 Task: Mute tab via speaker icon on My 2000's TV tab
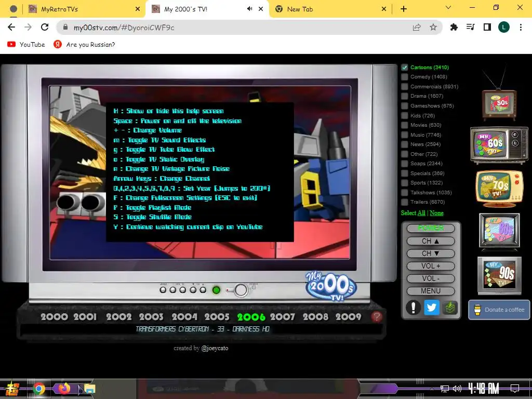tap(250, 9)
